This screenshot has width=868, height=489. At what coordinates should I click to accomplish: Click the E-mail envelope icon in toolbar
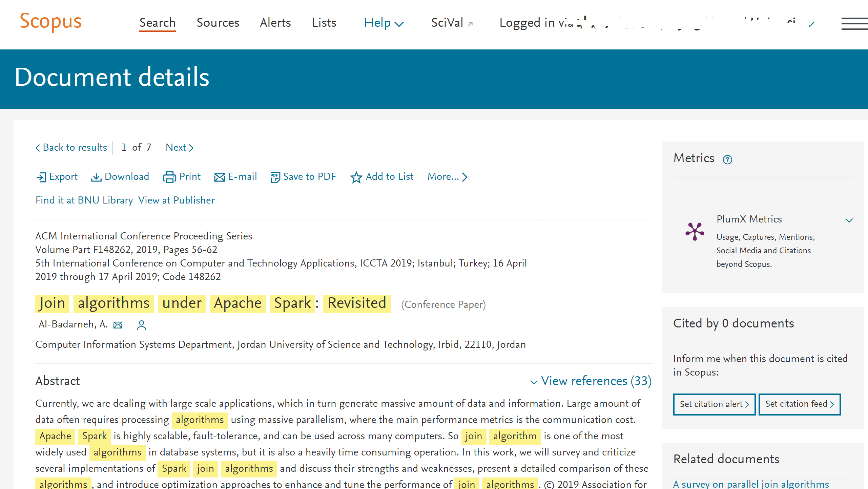tap(220, 177)
